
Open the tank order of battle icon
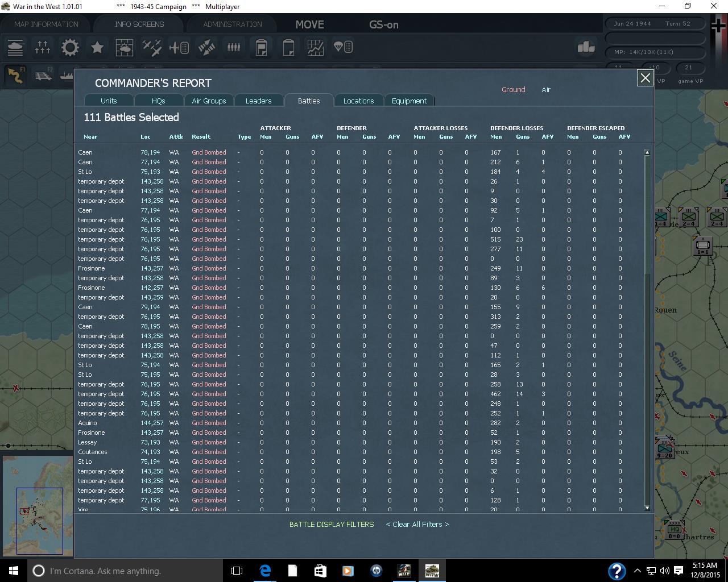click(x=15, y=47)
